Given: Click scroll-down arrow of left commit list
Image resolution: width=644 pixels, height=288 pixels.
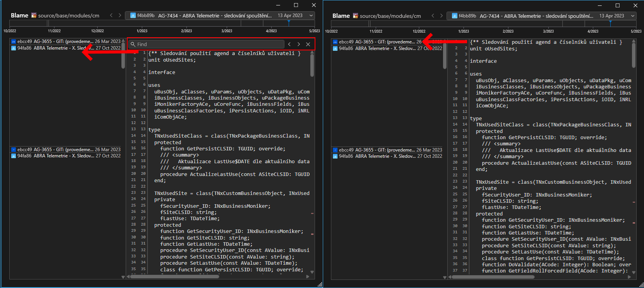Looking at the screenshot, I should [123, 277].
